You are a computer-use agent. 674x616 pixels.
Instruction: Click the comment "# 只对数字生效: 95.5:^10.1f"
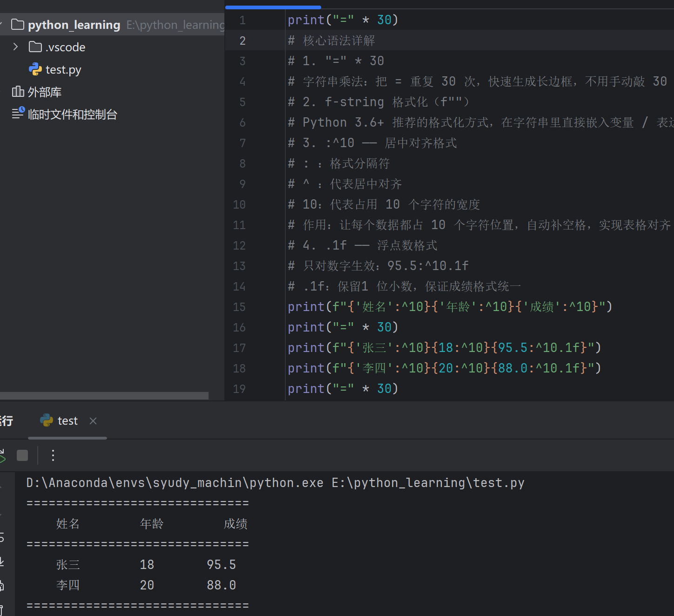tap(378, 266)
